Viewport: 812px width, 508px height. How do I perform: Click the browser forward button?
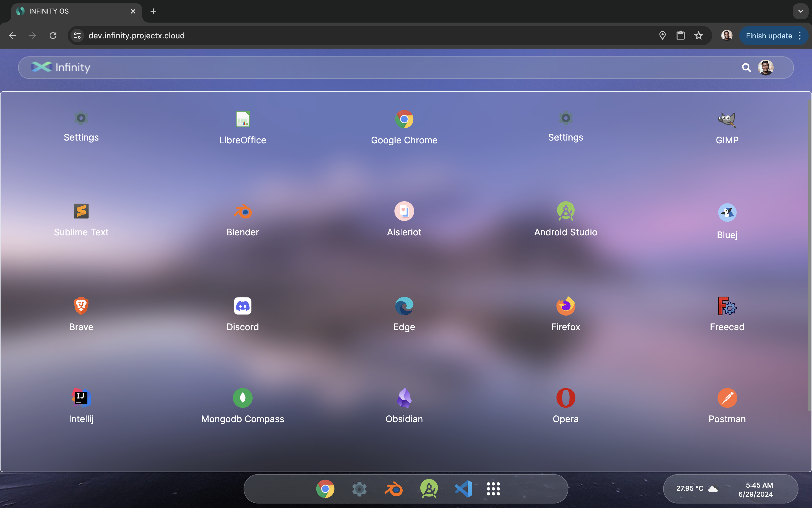point(32,36)
